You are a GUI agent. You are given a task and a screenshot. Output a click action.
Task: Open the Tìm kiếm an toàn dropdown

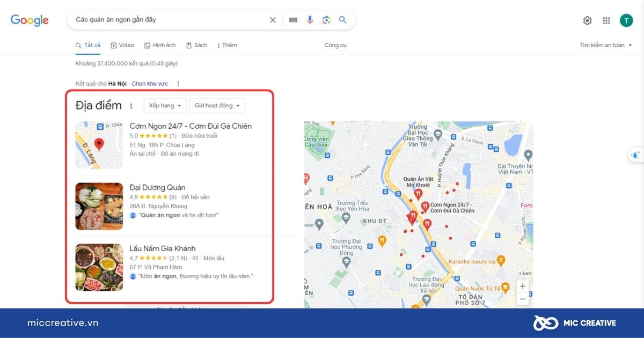[606, 45]
